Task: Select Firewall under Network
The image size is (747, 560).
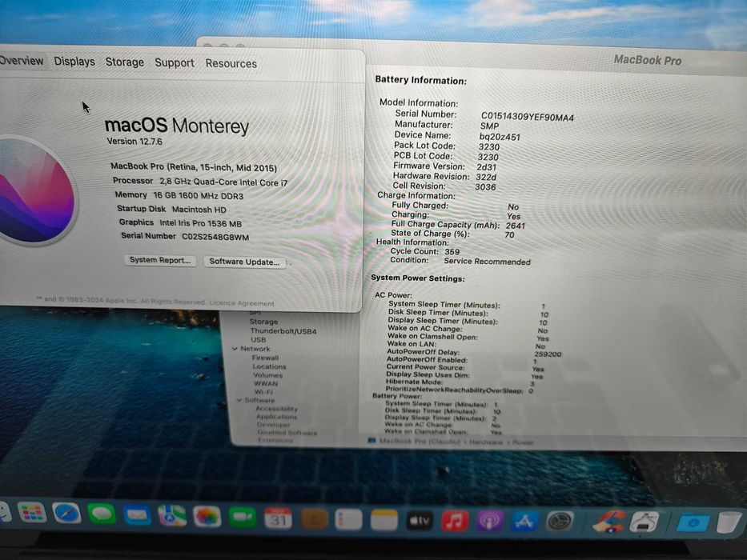Action: point(265,358)
